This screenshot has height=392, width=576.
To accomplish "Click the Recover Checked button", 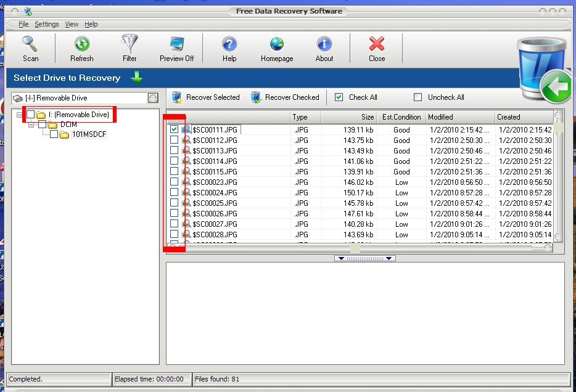I will (286, 97).
